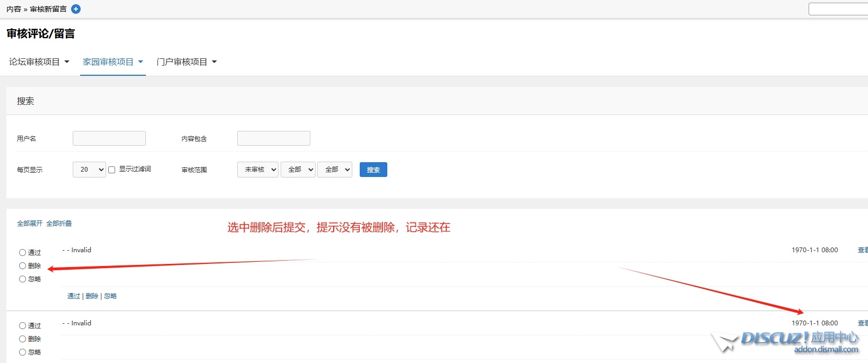Select 忽略 radio for first record
868x363 pixels.
[22, 279]
